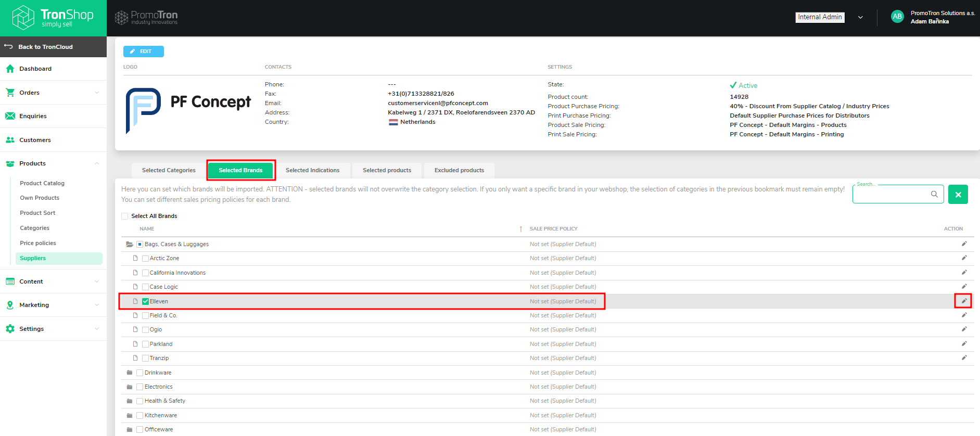
Task: Collapse the Products menu chevron
Action: 97,163
